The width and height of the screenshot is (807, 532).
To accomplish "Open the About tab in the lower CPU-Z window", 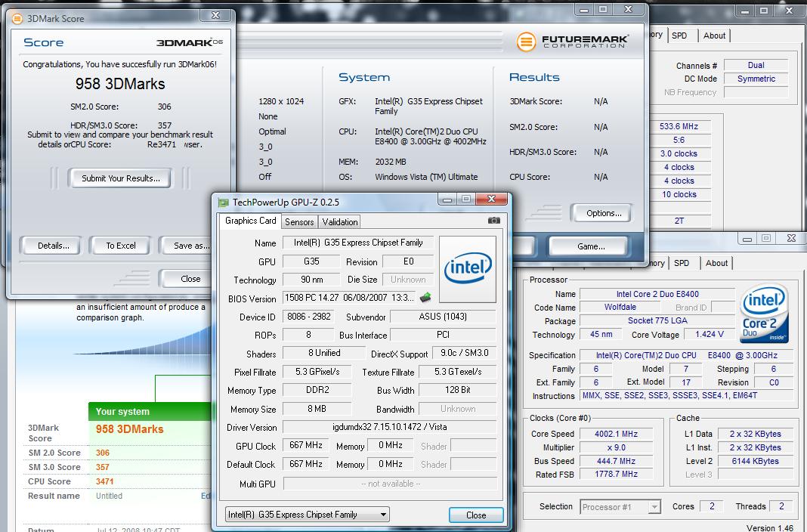I will (716, 263).
